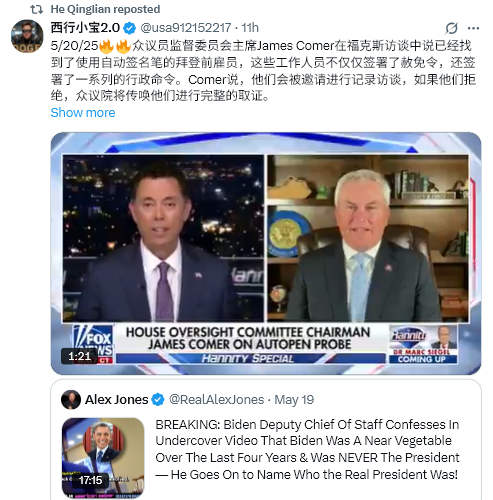Click the 17:15 duration on quoted video
This screenshot has width=493, height=500.
coord(90,480)
